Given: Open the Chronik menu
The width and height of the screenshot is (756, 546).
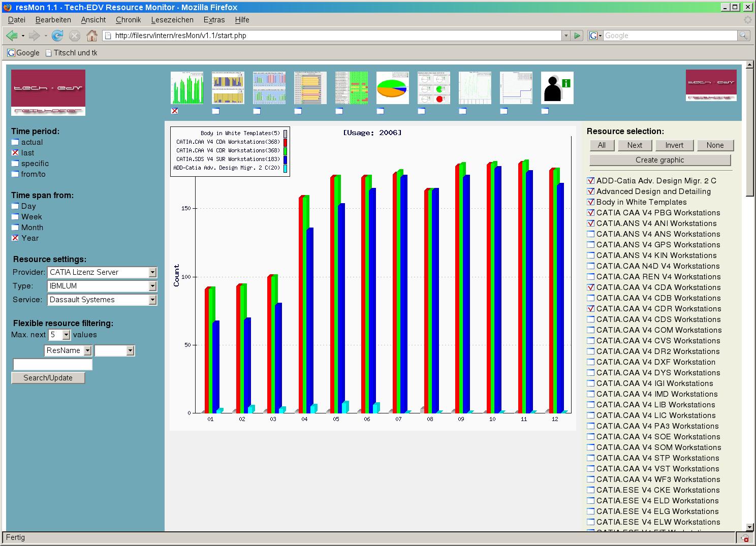Looking at the screenshot, I should coord(129,20).
